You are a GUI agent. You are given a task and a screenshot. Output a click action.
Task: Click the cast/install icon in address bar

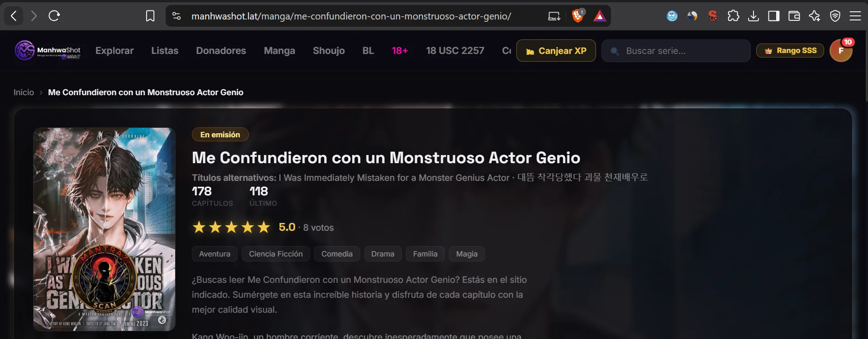554,16
